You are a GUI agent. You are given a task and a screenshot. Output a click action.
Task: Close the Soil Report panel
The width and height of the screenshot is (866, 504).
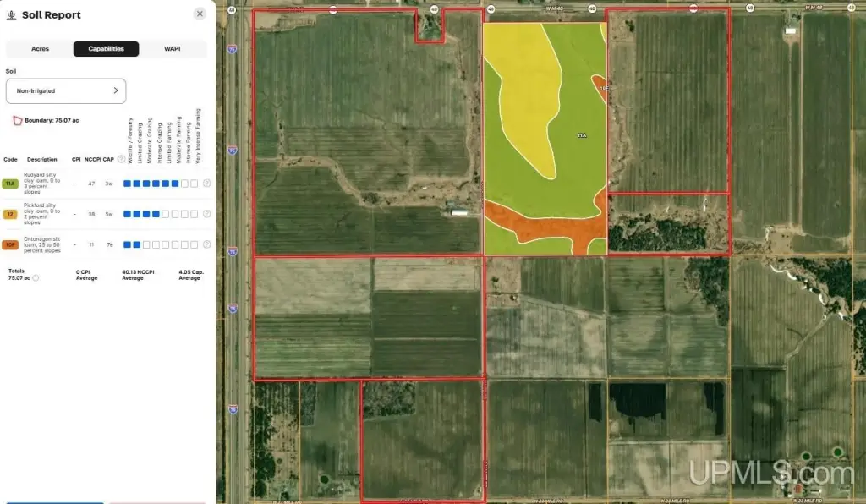coord(200,14)
